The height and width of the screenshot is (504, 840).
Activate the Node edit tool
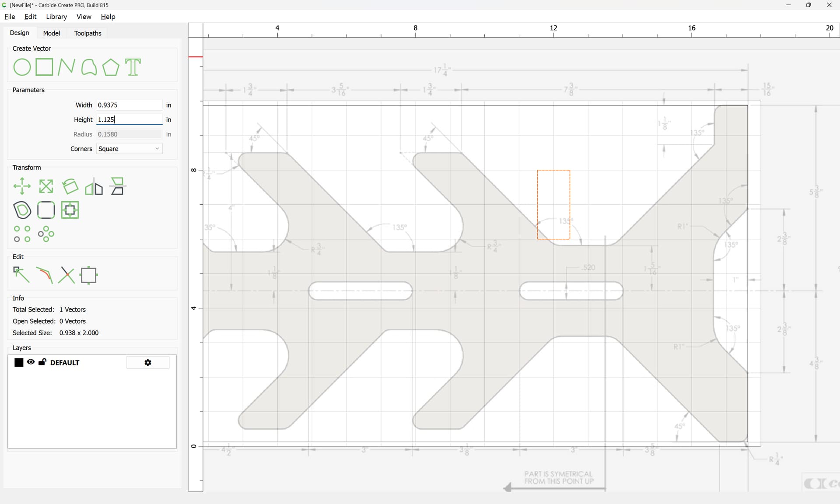pos(21,275)
